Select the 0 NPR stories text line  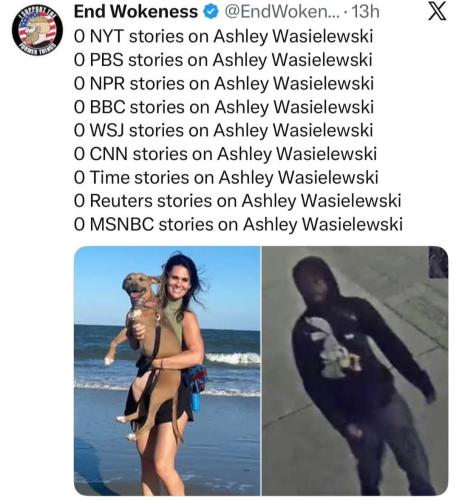coord(224,84)
